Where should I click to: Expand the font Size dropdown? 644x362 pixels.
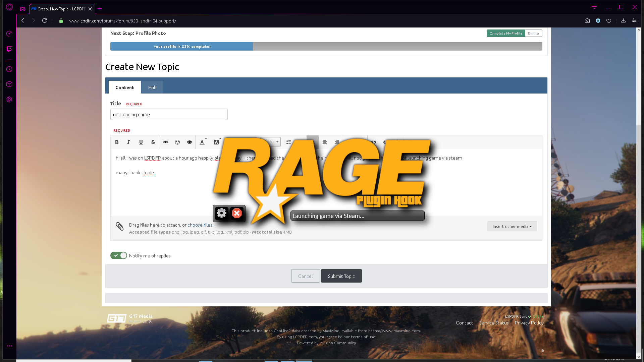pos(277,142)
